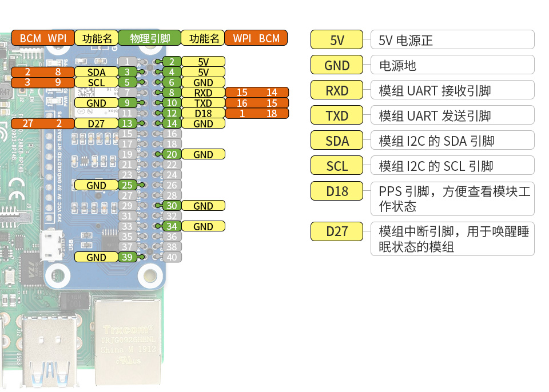Expand the 物理引脚 column header

(x=149, y=38)
